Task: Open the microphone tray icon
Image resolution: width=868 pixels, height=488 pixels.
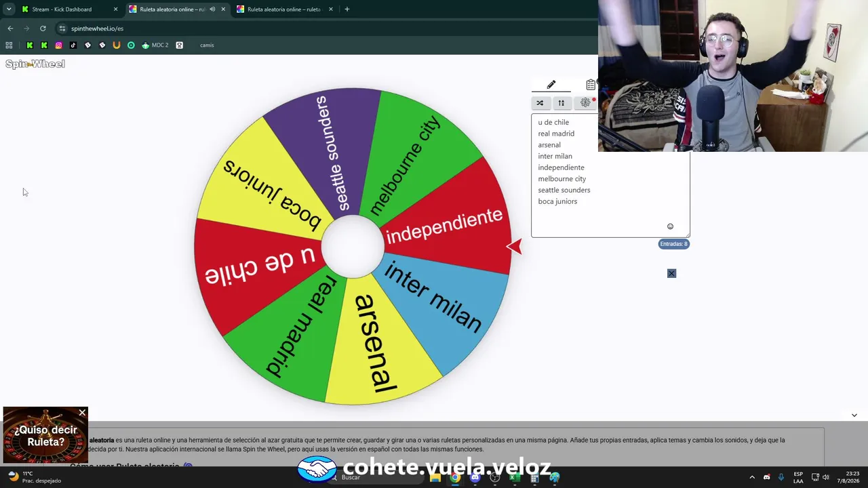Action: [x=781, y=477]
